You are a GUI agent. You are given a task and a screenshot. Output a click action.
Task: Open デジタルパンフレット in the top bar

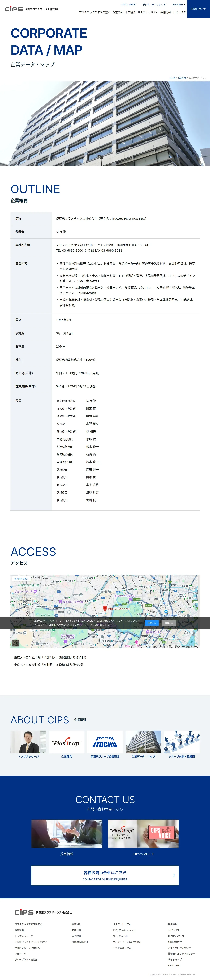pos(156,5)
